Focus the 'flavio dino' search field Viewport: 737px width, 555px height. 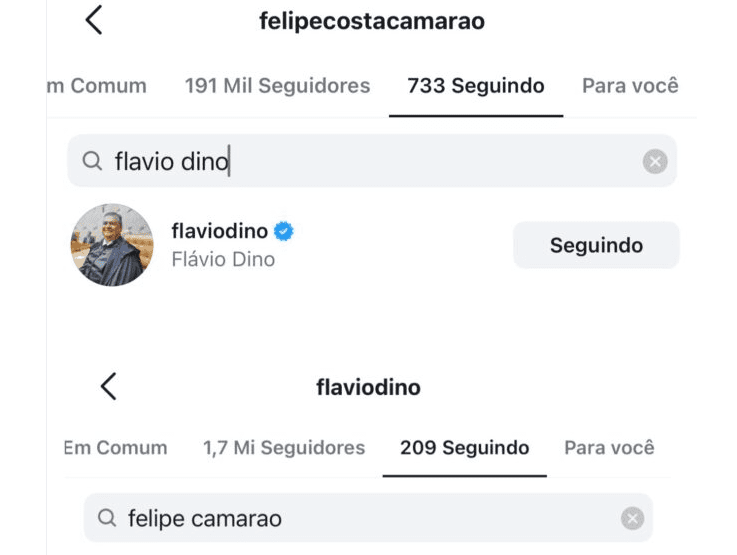point(380,161)
